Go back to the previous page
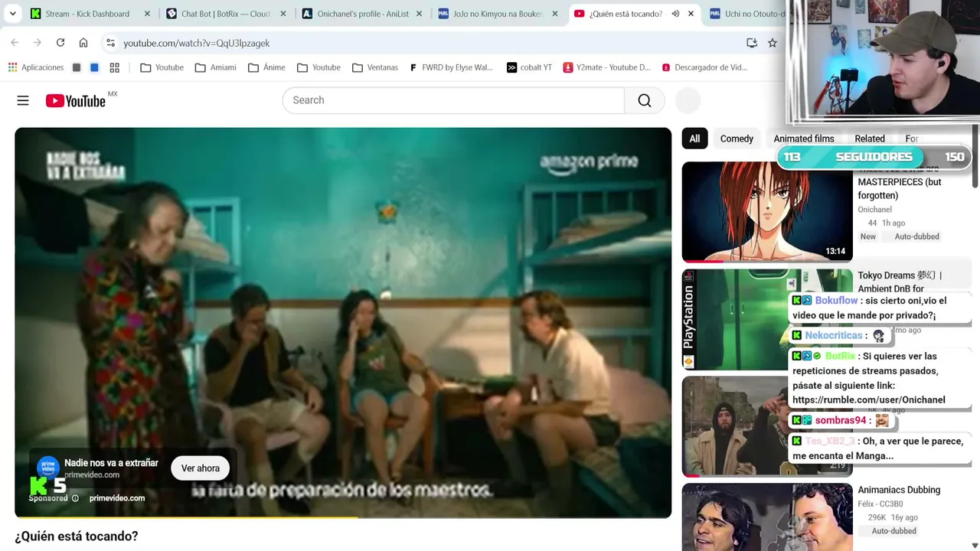 pos(15,43)
